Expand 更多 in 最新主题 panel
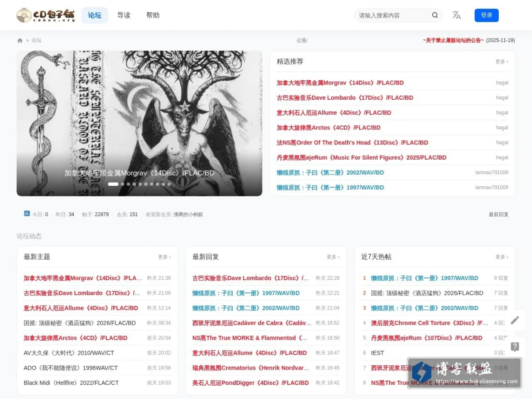The height and width of the screenshot is (399, 532). [164, 257]
